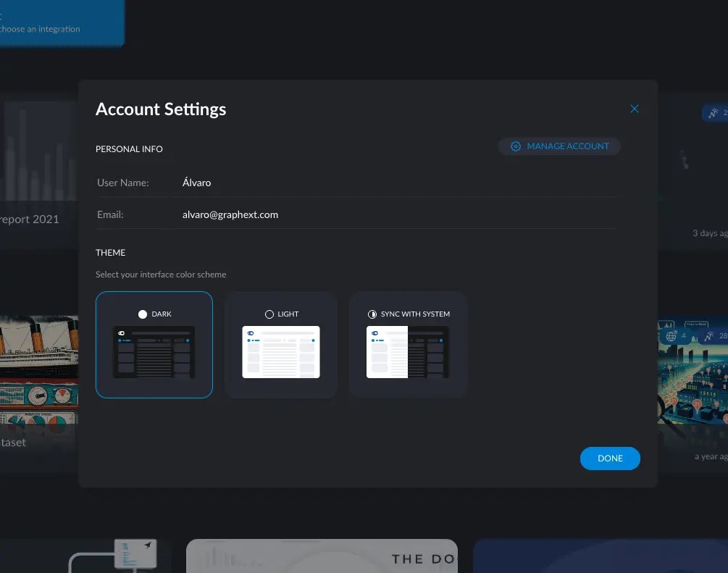Enable Sync With System color scheme

(408, 345)
